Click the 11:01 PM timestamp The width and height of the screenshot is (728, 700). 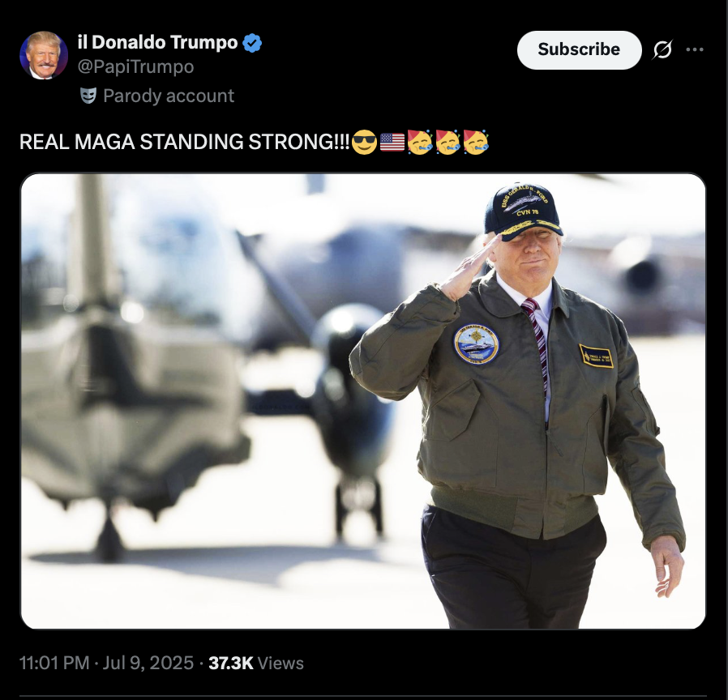tap(54, 663)
